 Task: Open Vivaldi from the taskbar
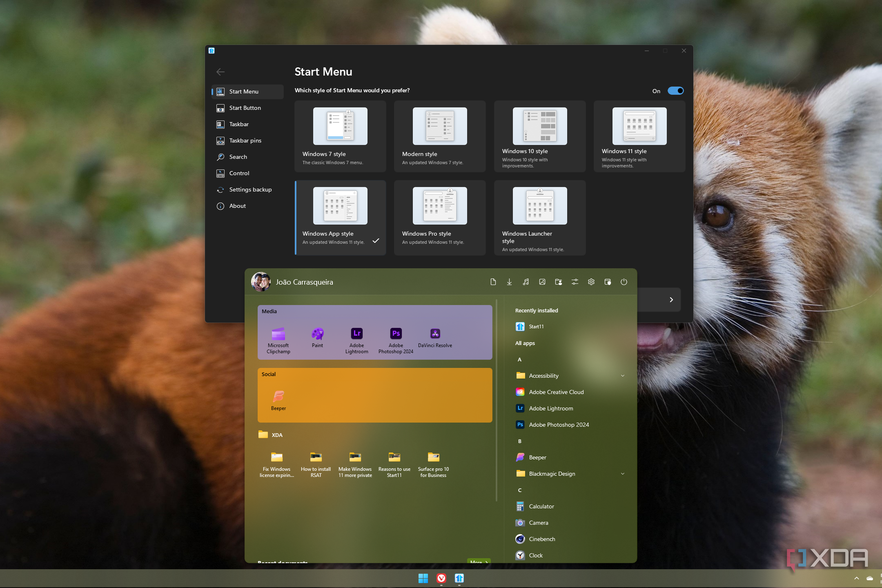441,578
